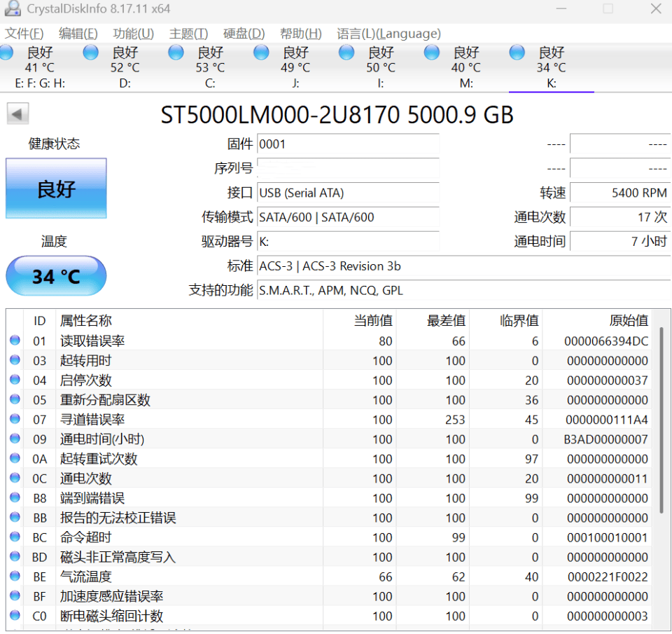
Task: Click the 当前值 column header
Action: [359, 320]
